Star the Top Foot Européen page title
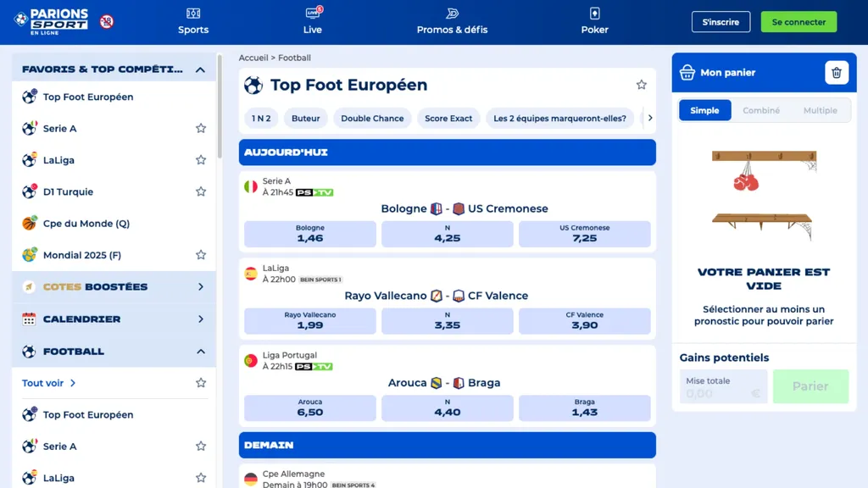This screenshot has height=488, width=868. coord(642,85)
